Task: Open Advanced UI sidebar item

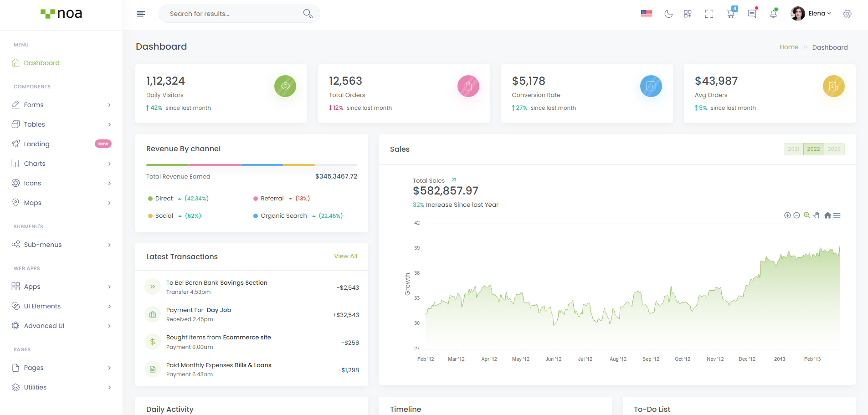Action: pyautogui.click(x=61, y=326)
